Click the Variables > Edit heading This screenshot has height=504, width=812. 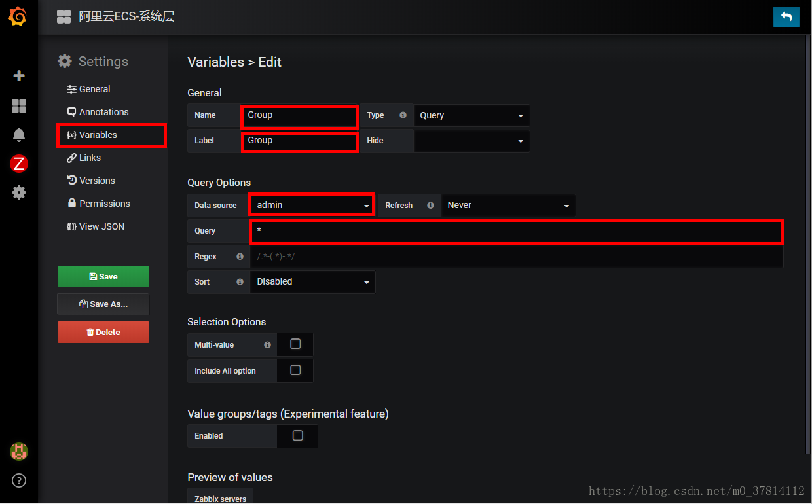234,62
